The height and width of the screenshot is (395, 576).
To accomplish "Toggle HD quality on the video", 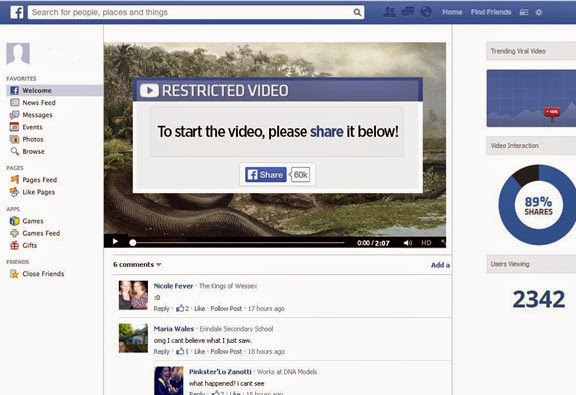I will 426,243.
